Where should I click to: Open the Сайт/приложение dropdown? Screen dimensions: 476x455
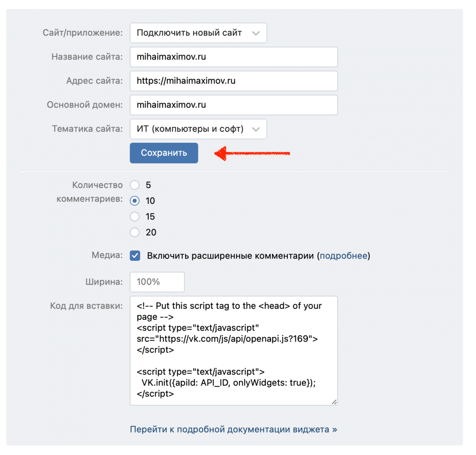(198, 33)
